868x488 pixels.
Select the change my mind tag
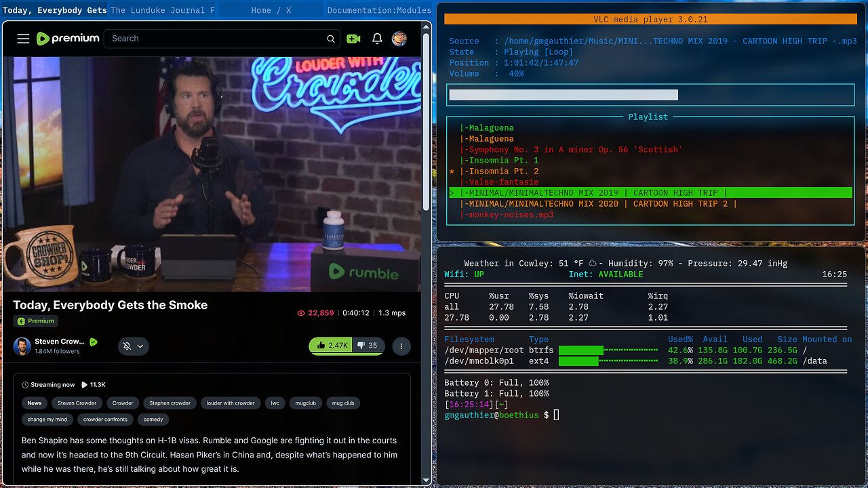coord(47,420)
